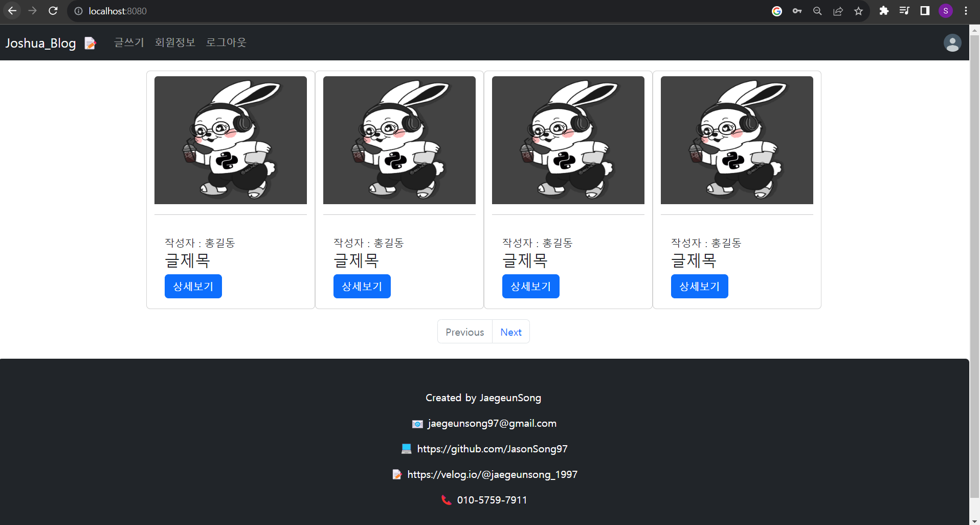Reload the page with the refresh icon
This screenshot has width=980, height=525.
pos(53,11)
